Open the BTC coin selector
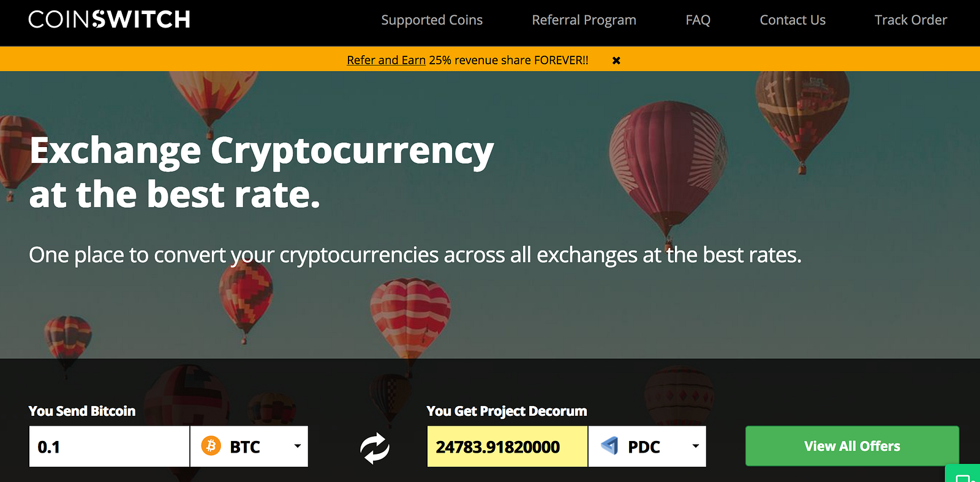This screenshot has height=482, width=980. click(249, 446)
